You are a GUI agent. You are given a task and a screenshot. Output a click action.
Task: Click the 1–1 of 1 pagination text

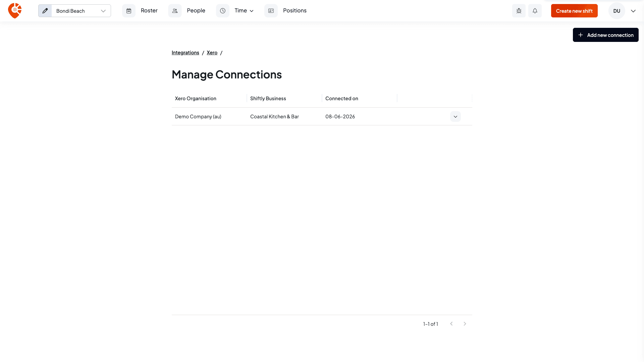(430, 324)
